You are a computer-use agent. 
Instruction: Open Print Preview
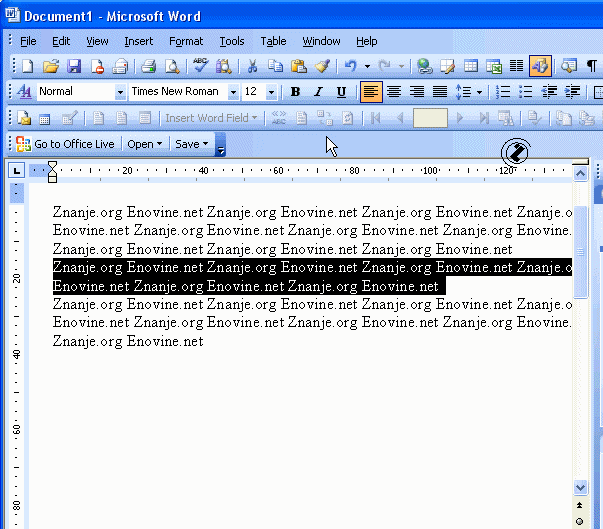pos(172,67)
